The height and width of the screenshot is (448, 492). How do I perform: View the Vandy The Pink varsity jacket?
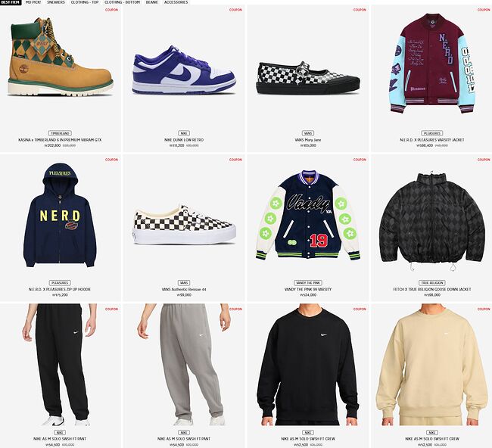(x=308, y=215)
